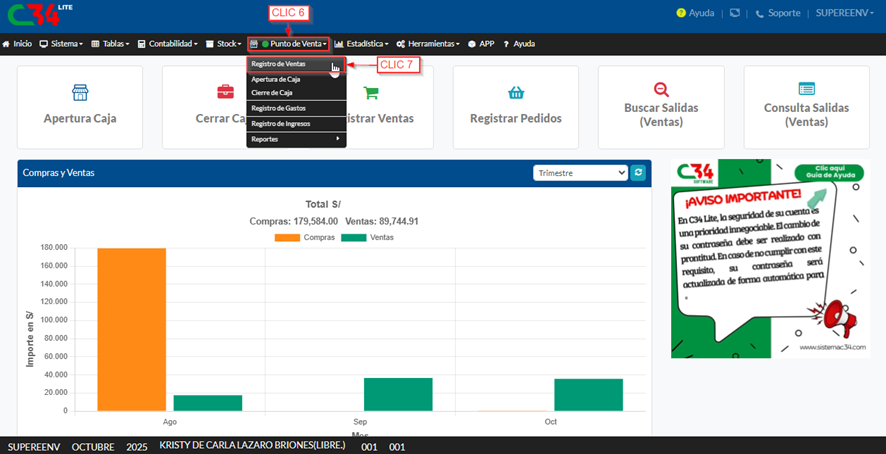The image size is (886, 454).
Task: Expand the Reportes submenu
Action: click(295, 139)
